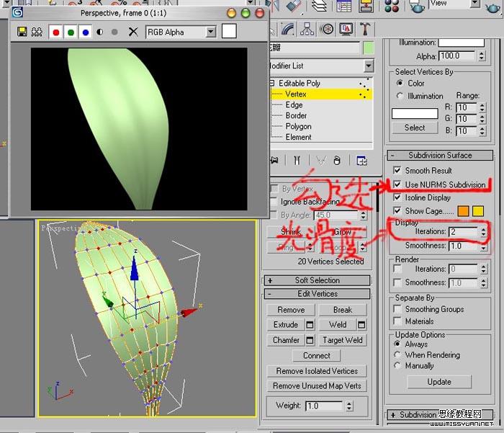This screenshot has width=504, height=433.
Task: Choose Manually update option
Action: click(397, 365)
